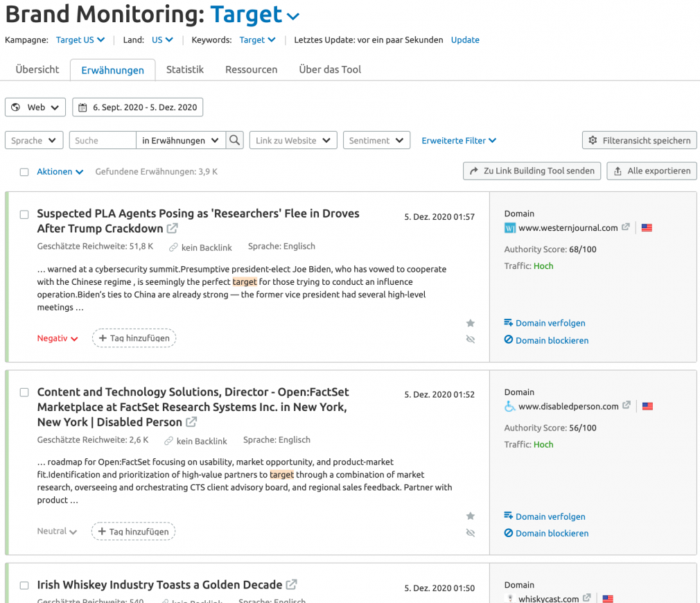Star the Suspected PLA Agents mention
The image size is (700, 603).
(x=471, y=323)
